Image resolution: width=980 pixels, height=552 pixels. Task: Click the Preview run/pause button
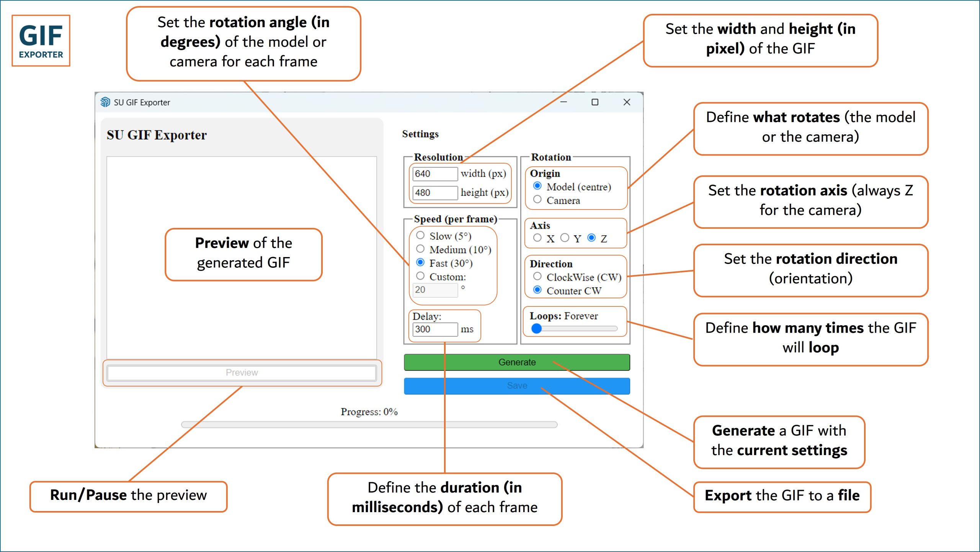(242, 373)
